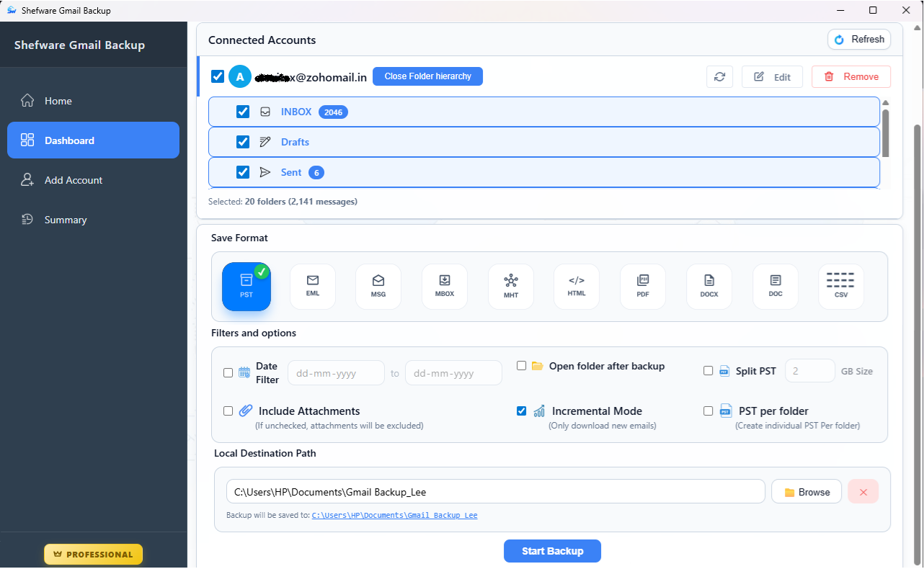924x569 pixels.
Task: Uncheck the Drafts folder checkbox
Action: point(243,142)
